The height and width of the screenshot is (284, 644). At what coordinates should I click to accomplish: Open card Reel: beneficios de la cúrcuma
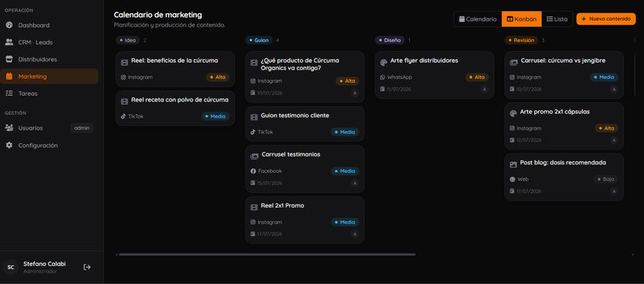175,68
